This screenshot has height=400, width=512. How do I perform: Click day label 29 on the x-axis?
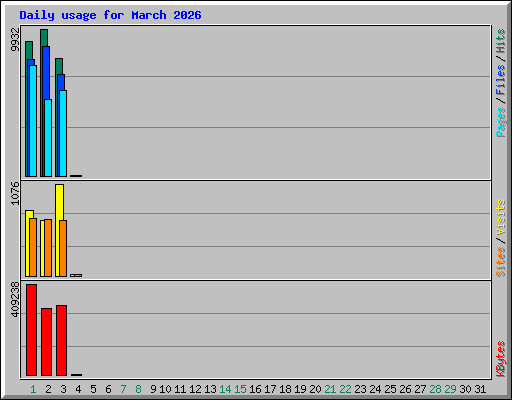pos(450,389)
